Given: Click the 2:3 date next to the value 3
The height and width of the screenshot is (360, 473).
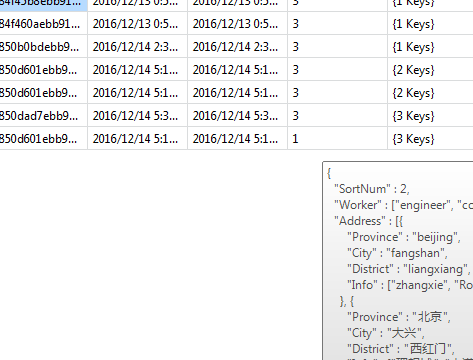Looking at the screenshot, I should [x=237, y=47].
